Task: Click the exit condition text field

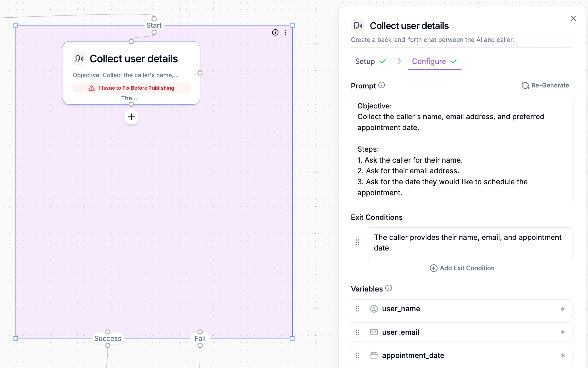Action: 470,242
